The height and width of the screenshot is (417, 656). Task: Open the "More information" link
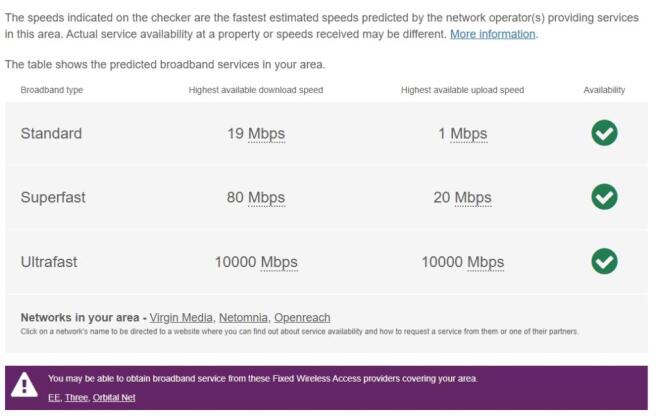tap(493, 34)
